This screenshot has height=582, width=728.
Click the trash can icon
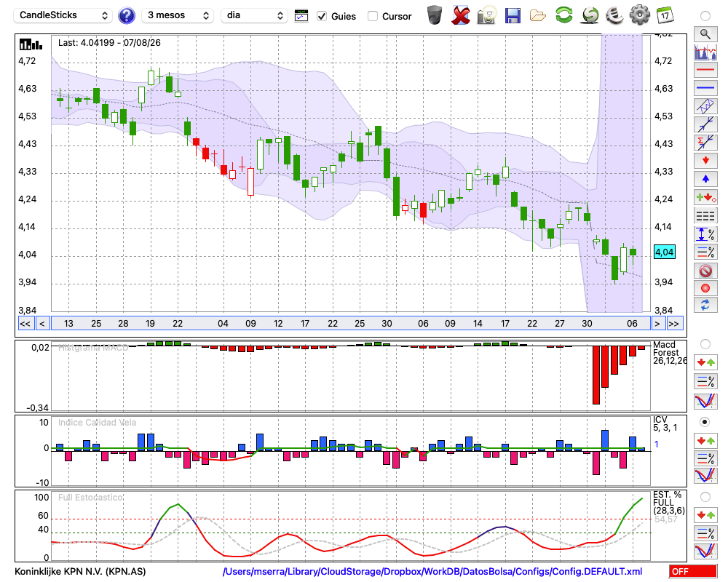point(435,15)
